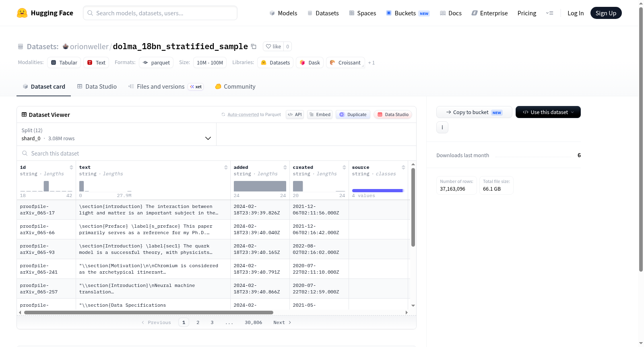Viewport: 644px width, 347px height.
Task: Expand the Split shard_0 dropdown
Action: [116, 134]
